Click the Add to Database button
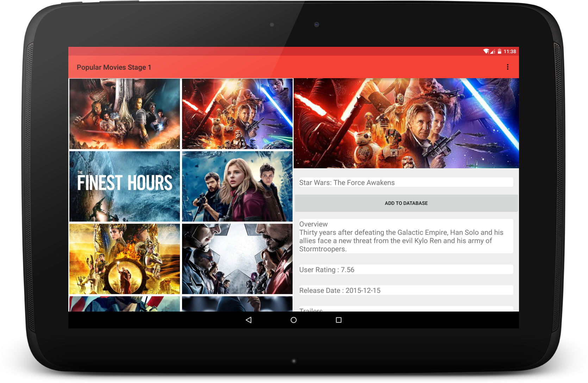Image resolution: width=588 pixels, height=383 pixels. tap(406, 203)
